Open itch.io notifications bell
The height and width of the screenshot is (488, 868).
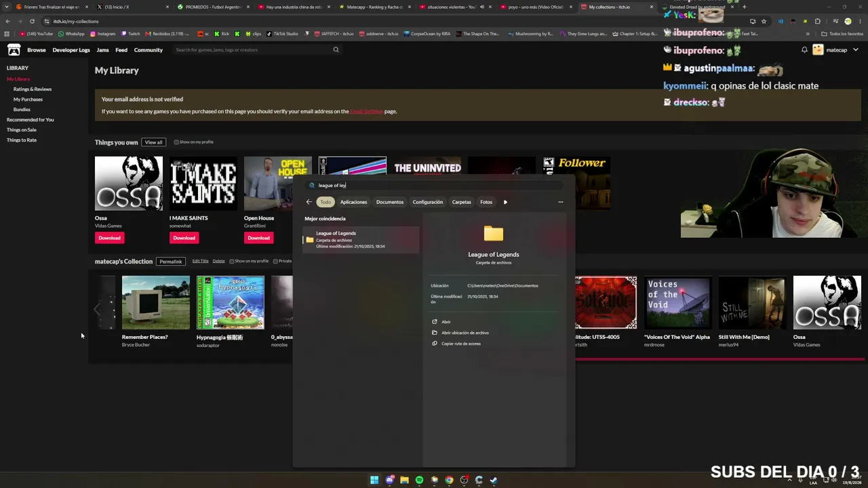[x=804, y=49]
